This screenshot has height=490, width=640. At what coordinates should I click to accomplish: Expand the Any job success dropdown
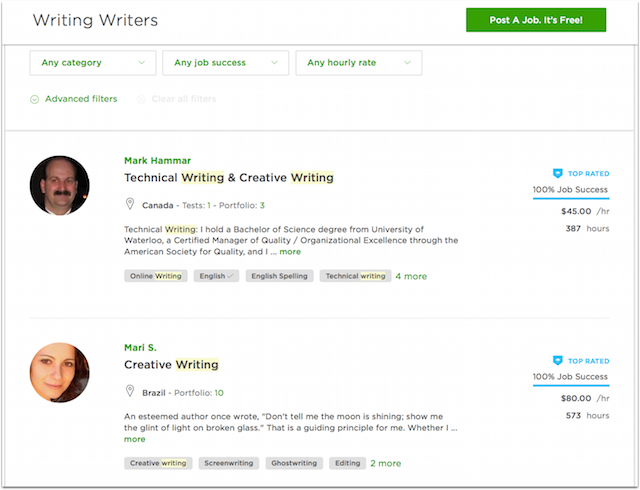[x=226, y=63]
